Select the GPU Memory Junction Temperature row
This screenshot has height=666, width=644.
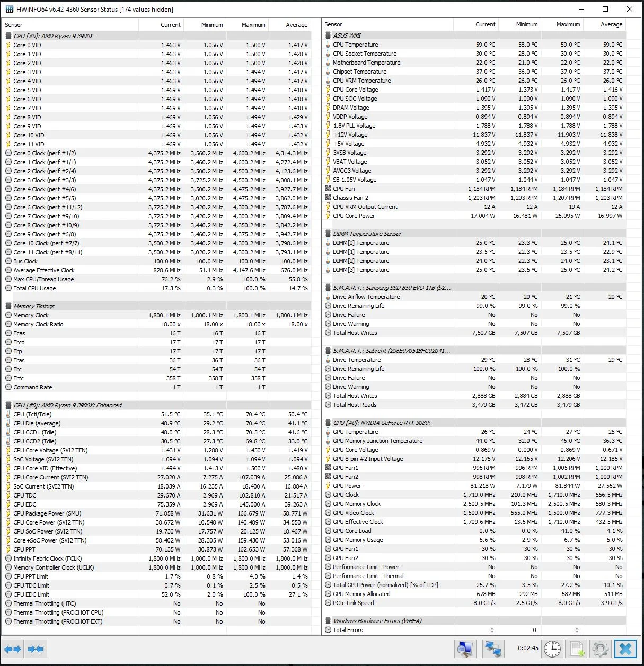point(475,441)
